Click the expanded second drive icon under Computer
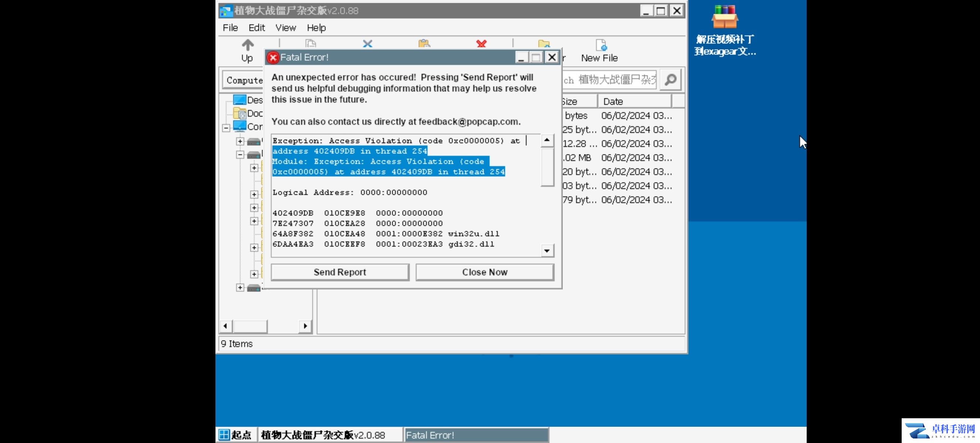980x443 pixels. [254, 155]
